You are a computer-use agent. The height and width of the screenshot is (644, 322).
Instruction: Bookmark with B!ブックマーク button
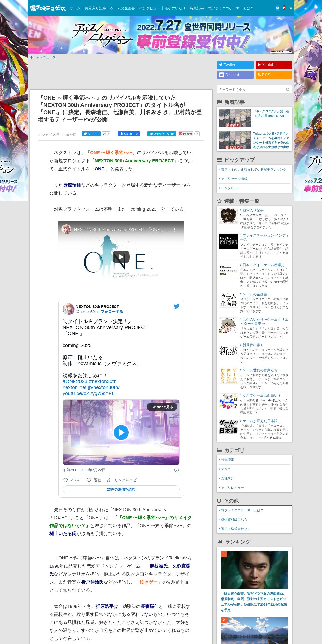click(162, 134)
